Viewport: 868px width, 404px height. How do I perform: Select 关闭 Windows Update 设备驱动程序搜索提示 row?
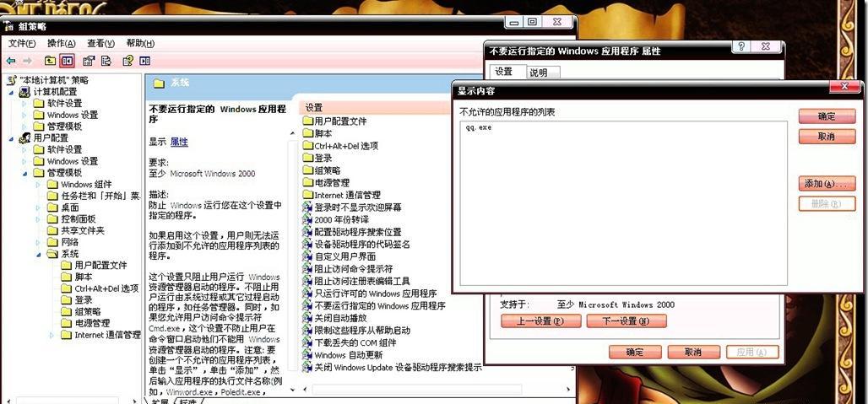point(398,368)
